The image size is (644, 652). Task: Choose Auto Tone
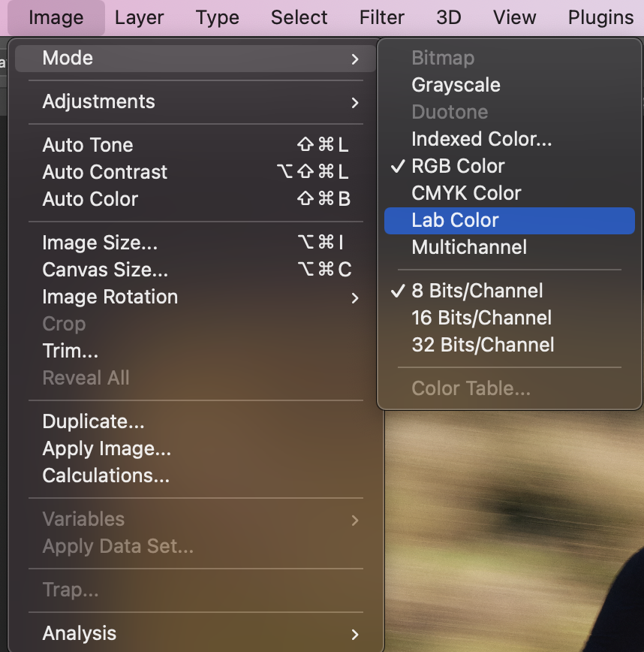pos(195,145)
